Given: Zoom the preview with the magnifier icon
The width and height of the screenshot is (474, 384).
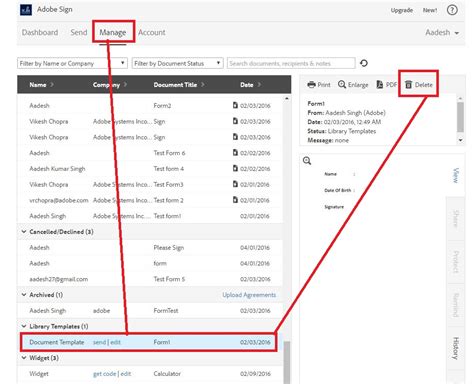Looking at the screenshot, I should tap(307, 161).
